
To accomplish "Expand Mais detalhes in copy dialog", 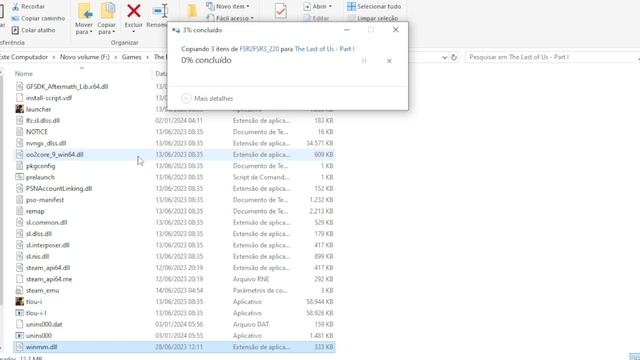I will pyautogui.click(x=207, y=98).
